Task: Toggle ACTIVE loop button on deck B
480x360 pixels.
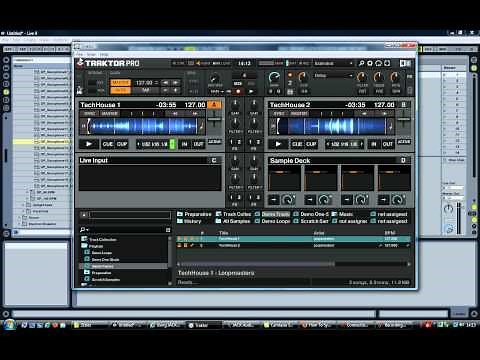Action: coord(404,142)
